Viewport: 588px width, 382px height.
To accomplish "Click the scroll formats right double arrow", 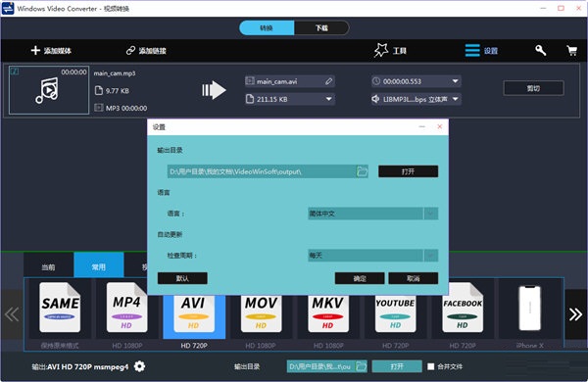I will 575,314.
